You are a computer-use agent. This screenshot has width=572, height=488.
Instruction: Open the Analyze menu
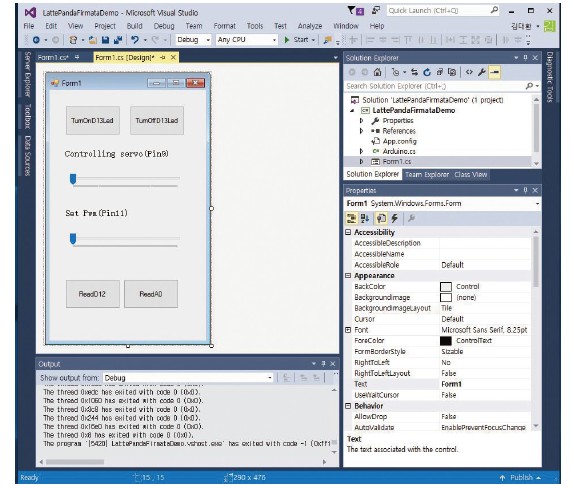310,26
